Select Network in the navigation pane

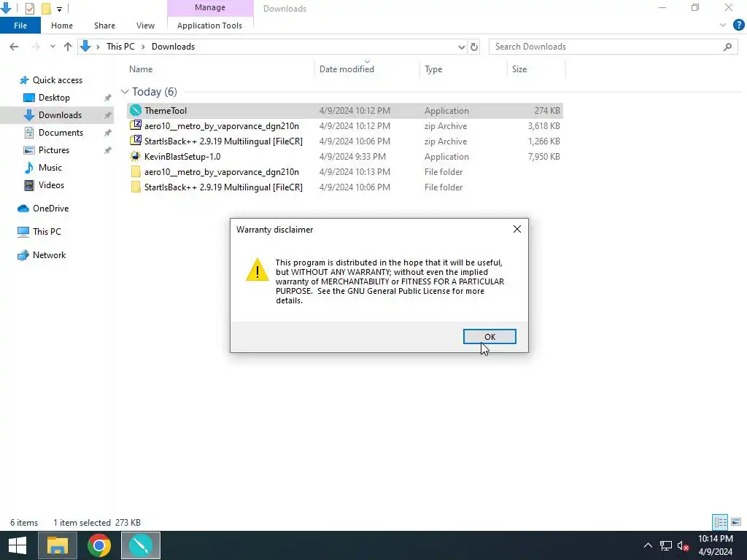point(49,255)
